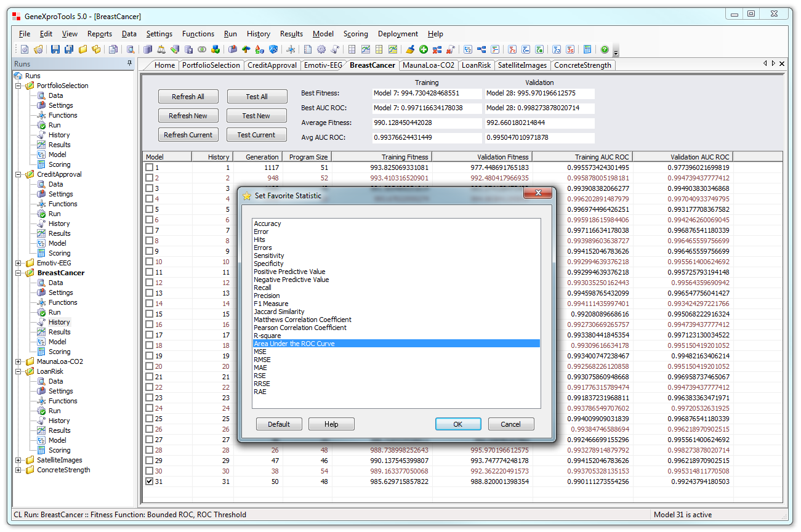Collapse the LoanRisk tree node

[x=18, y=371]
